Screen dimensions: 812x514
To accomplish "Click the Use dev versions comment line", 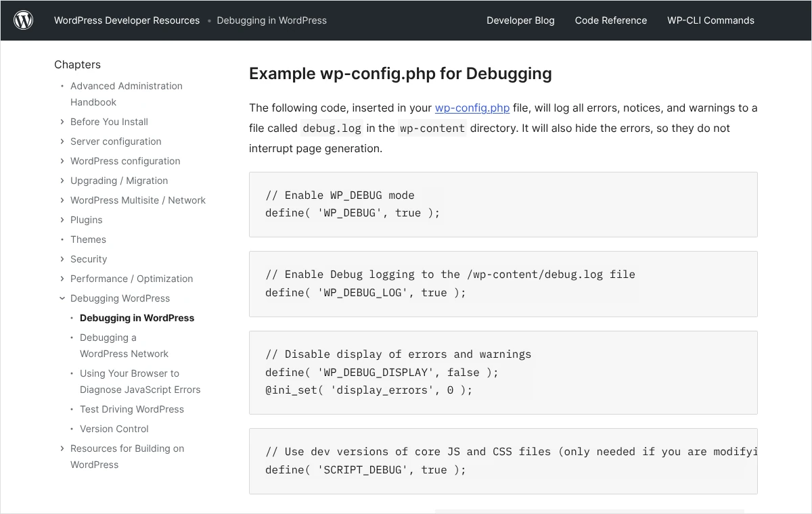I will 511,452.
